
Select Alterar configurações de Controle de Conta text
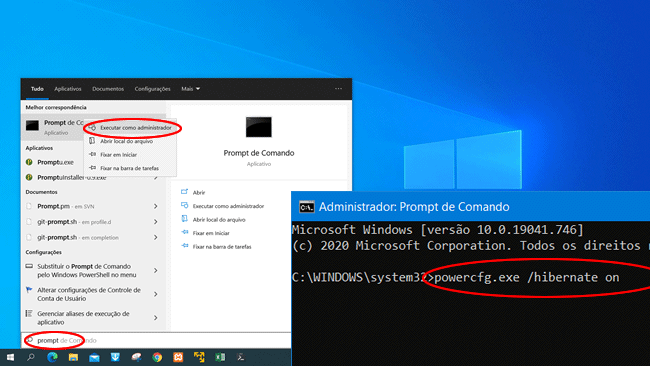pyautogui.click(x=89, y=294)
